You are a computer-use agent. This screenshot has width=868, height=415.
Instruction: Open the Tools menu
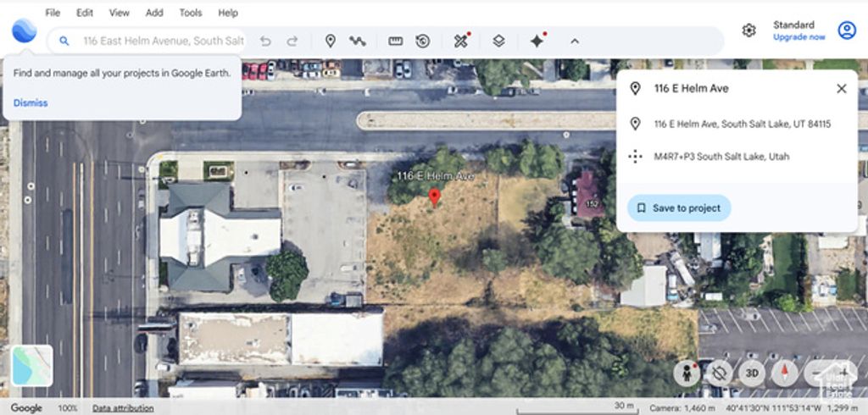point(191,13)
